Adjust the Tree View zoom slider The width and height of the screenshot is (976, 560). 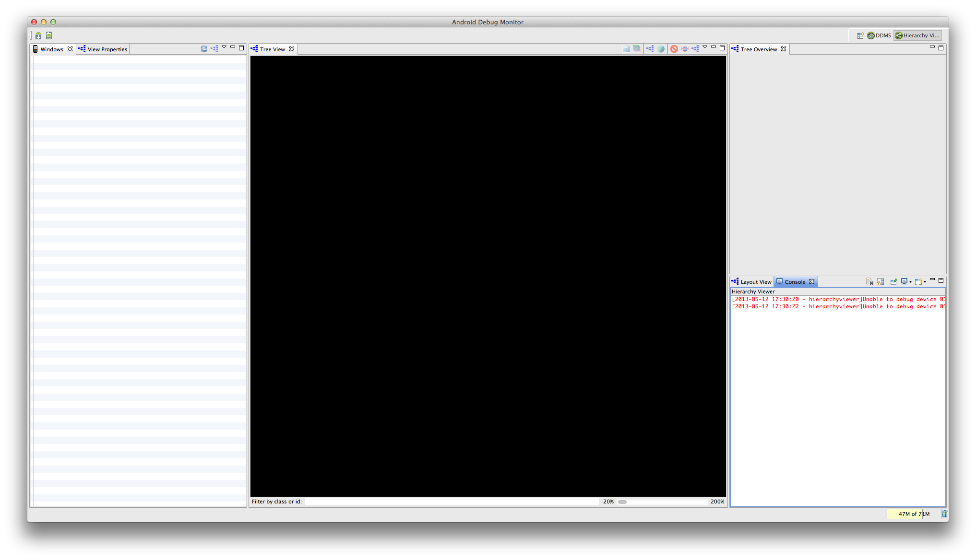[622, 502]
